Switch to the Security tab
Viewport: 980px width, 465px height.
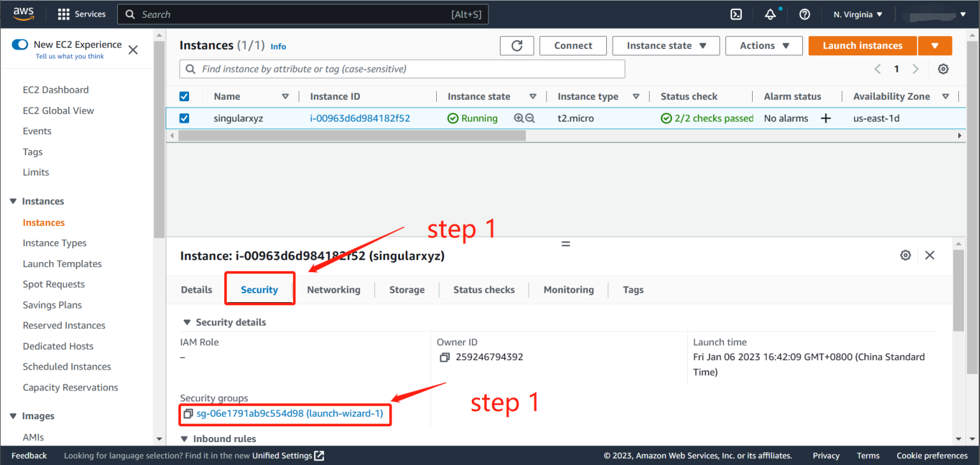[259, 289]
